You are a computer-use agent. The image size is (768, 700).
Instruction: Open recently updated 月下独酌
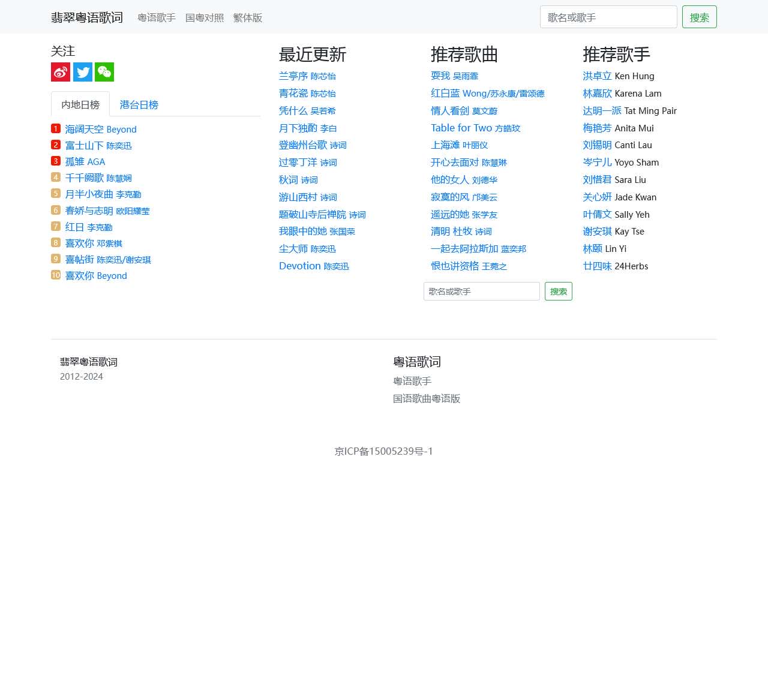308,128
